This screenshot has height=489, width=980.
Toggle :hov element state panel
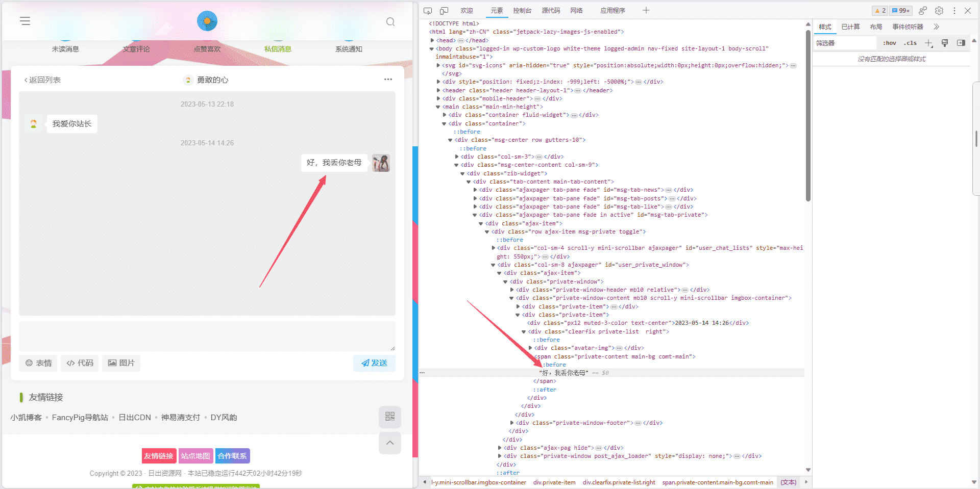pos(890,43)
